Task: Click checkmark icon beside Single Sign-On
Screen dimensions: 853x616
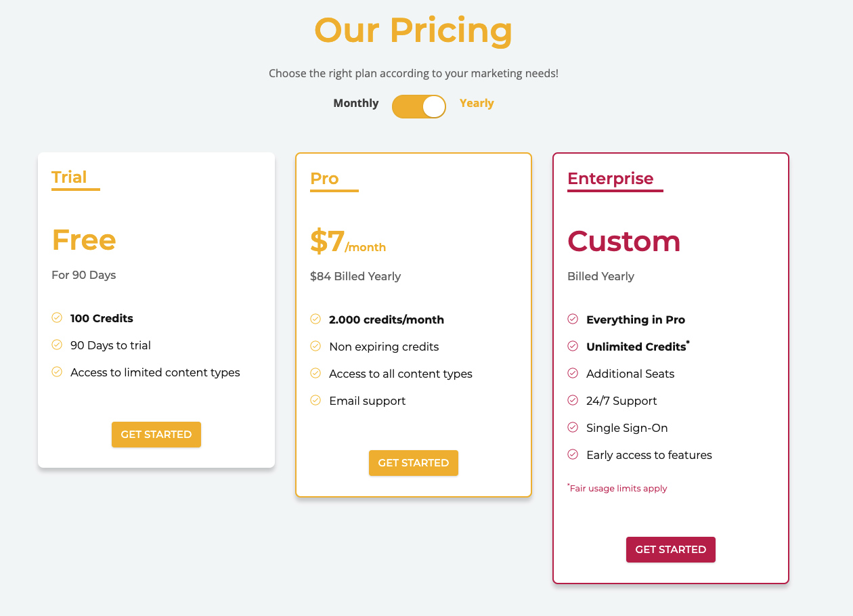Action: coord(573,428)
